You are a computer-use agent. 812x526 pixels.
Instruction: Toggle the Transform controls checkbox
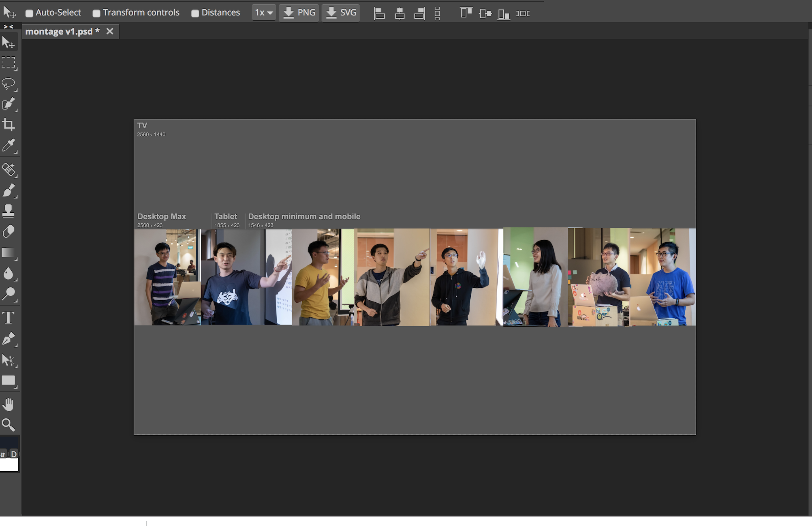pyautogui.click(x=96, y=13)
